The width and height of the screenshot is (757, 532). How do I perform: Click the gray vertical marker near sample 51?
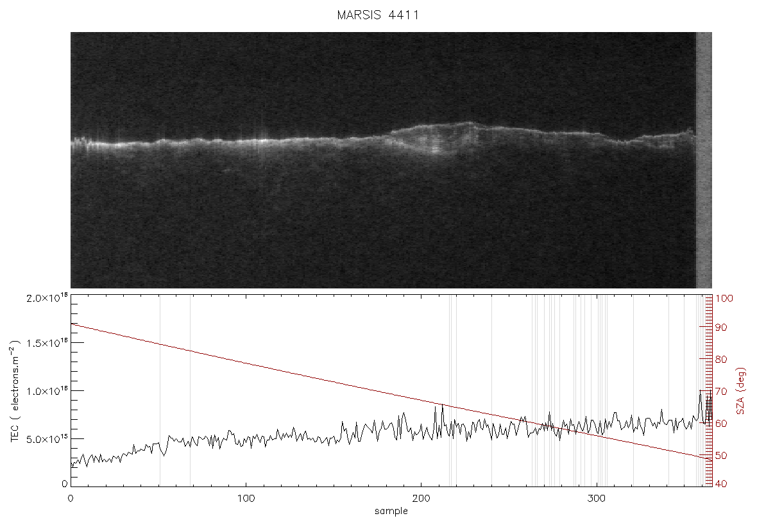tap(160, 391)
